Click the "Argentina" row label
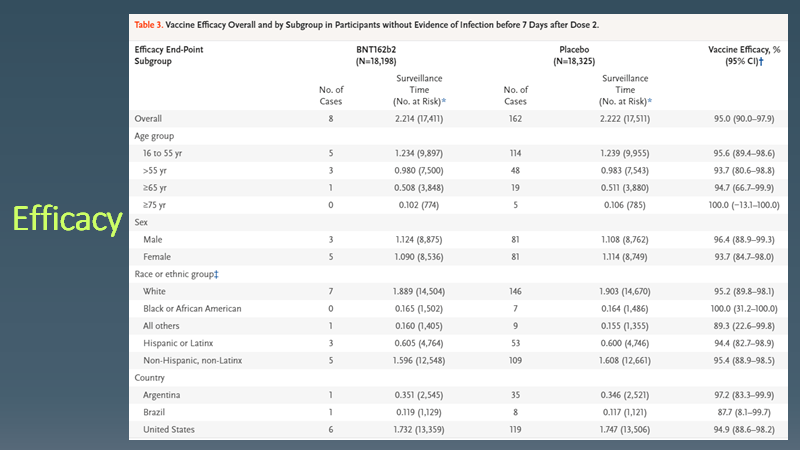This screenshot has height=450, width=800. click(x=167, y=394)
